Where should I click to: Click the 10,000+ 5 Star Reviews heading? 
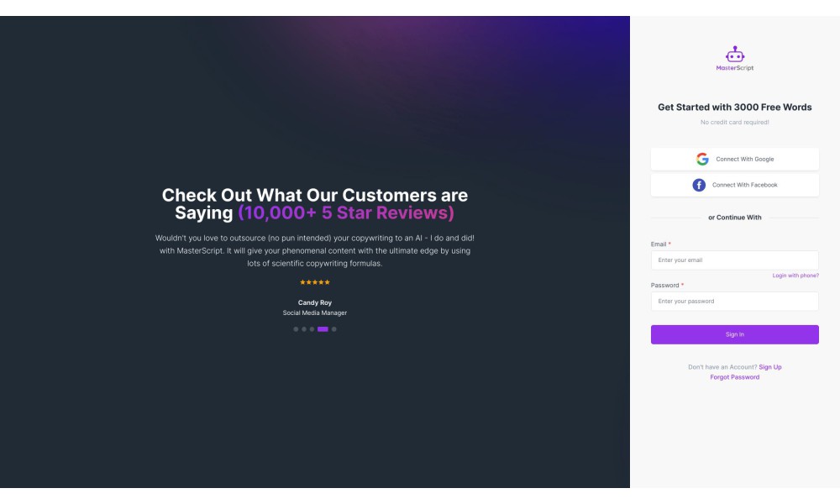tap(346, 213)
